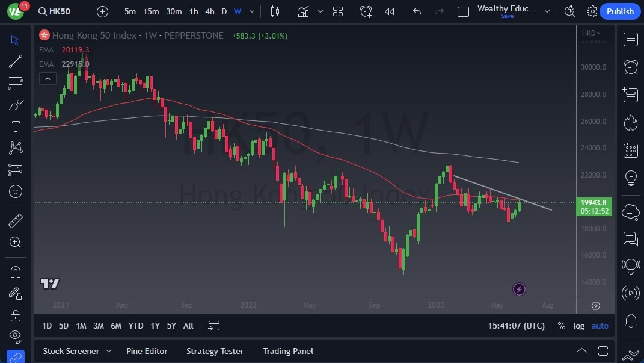Image resolution: width=644 pixels, height=363 pixels.
Task: Open the Watchlist panel
Action: click(x=630, y=39)
